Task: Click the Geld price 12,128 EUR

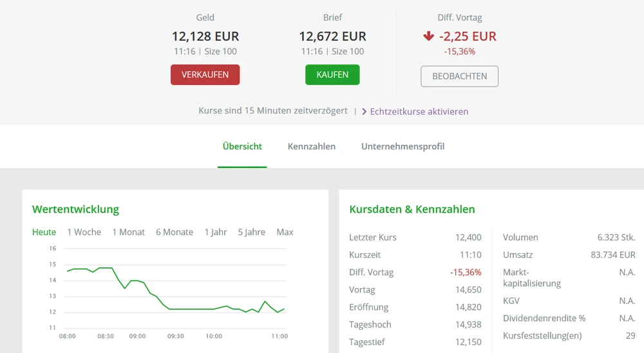Action: [205, 37]
